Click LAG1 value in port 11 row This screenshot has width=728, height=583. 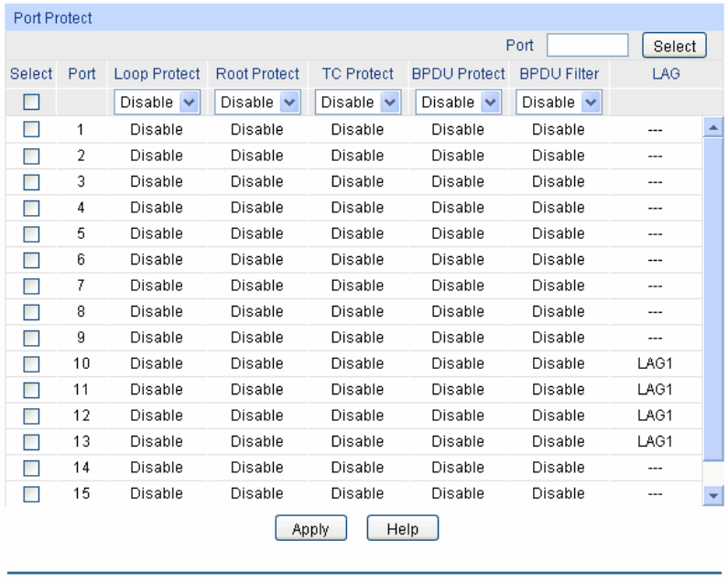pyautogui.click(x=655, y=389)
